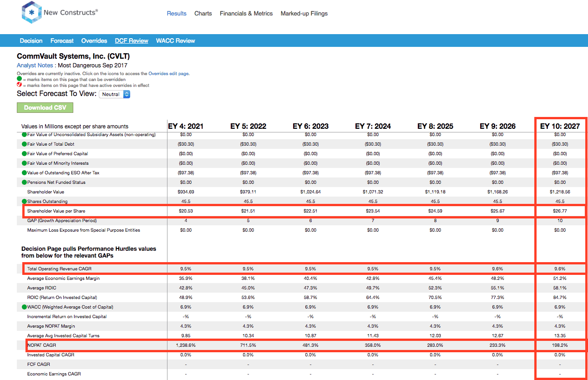Viewport: 588px width, 380px height.
Task: Click the Shareholder Value per Share row label
Action: (x=56, y=211)
